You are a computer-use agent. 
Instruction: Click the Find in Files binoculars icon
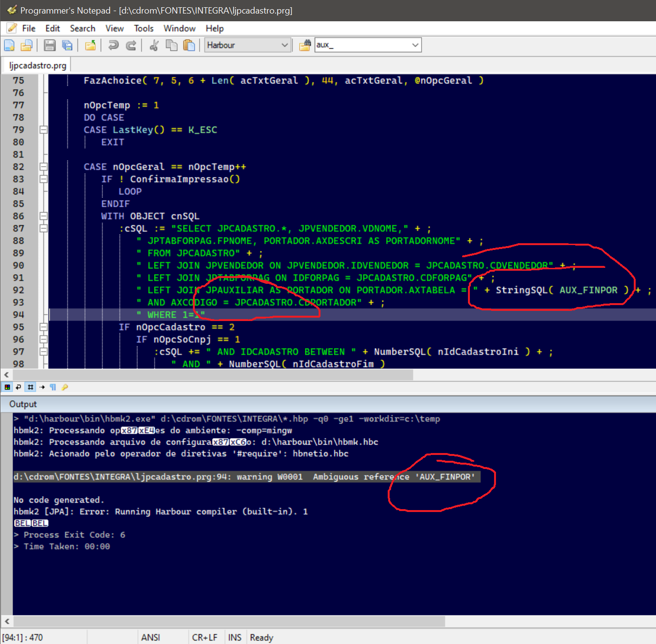(x=305, y=45)
